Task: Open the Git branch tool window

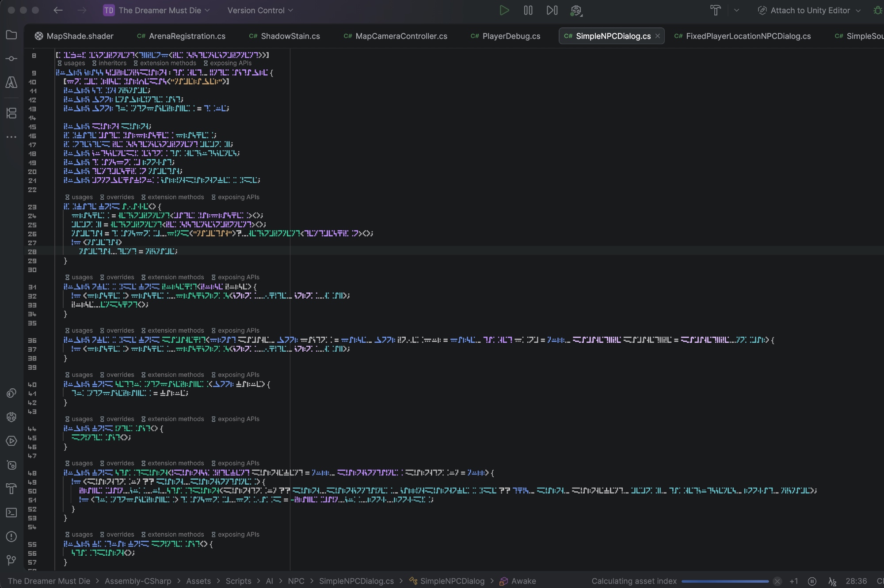Action: (11, 560)
